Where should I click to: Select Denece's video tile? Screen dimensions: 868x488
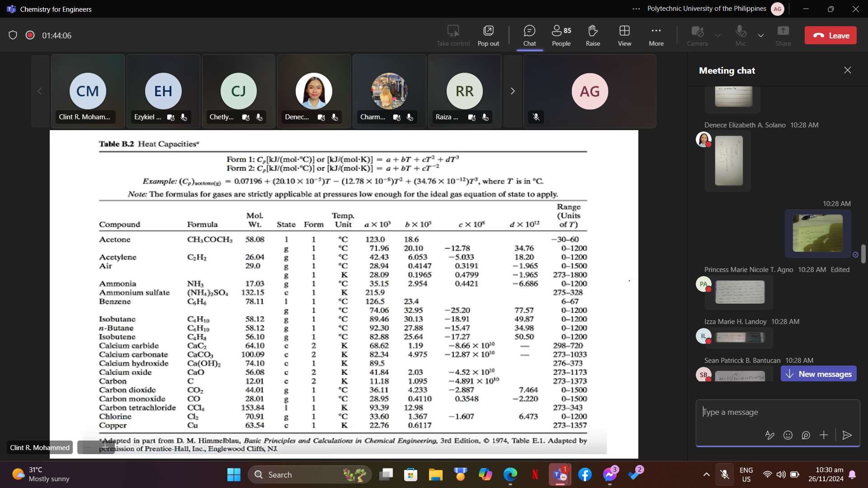click(x=314, y=91)
